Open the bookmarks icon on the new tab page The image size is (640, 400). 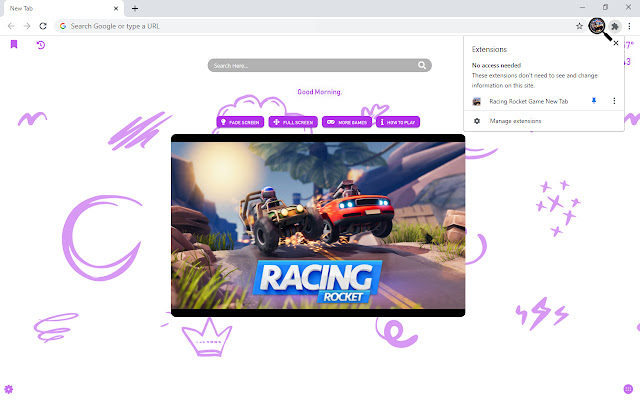coord(14,44)
